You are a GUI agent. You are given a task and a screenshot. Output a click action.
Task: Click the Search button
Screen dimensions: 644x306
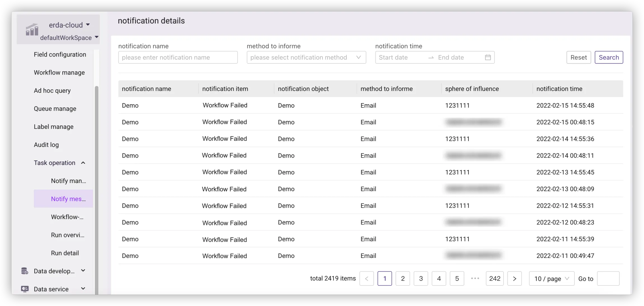609,57
